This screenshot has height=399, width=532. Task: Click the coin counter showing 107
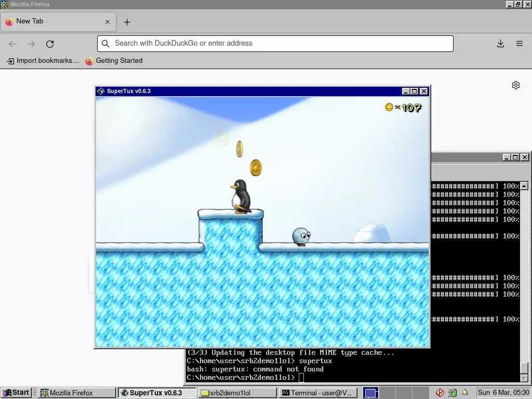pos(403,108)
